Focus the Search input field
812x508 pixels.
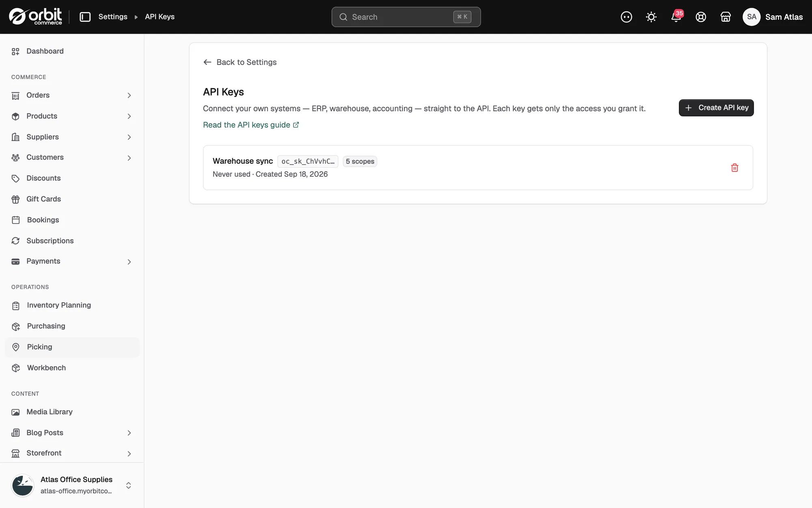pos(406,17)
